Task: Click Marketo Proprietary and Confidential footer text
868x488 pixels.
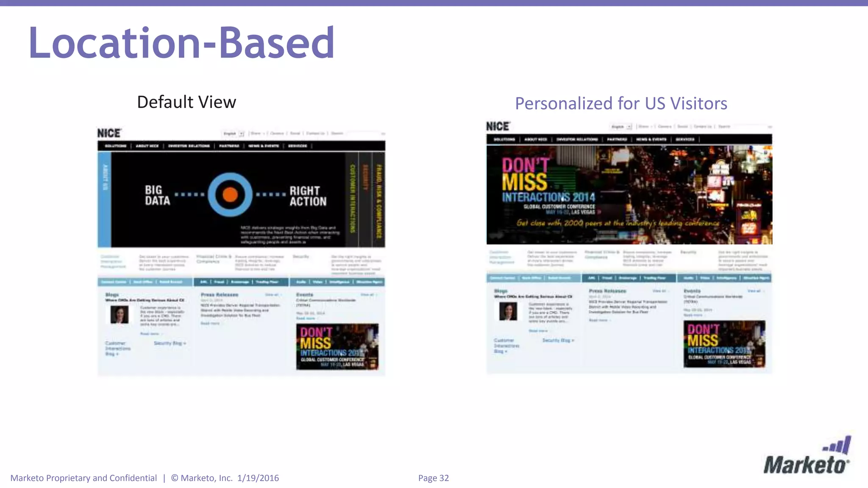Action: 83,478
